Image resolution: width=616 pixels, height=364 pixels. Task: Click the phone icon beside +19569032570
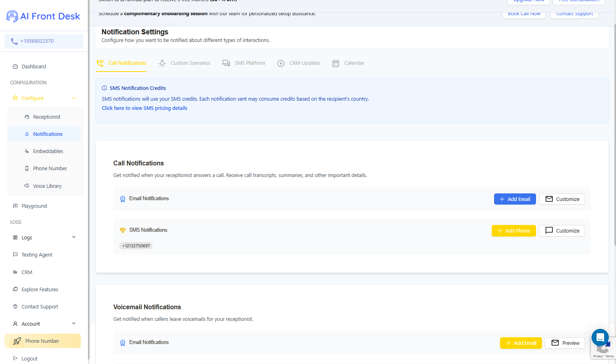click(x=14, y=41)
